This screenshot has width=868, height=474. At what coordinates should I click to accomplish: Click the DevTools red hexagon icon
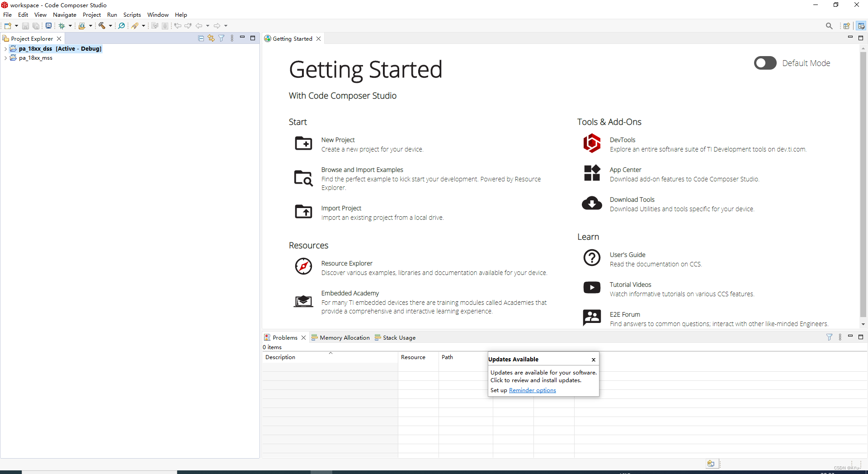592,143
